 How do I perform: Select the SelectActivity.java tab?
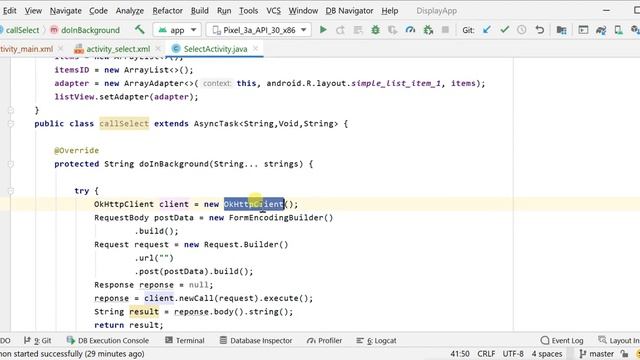(215, 49)
